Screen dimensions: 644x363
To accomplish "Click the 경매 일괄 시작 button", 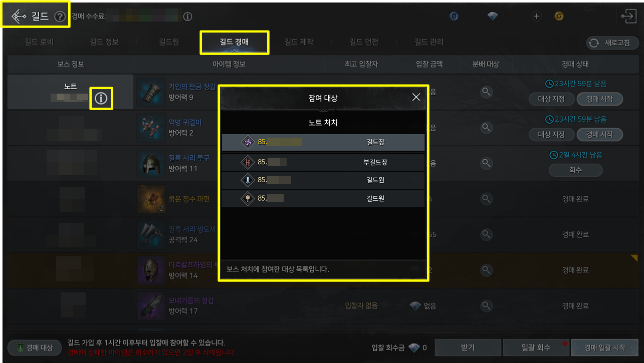I will (x=605, y=347).
